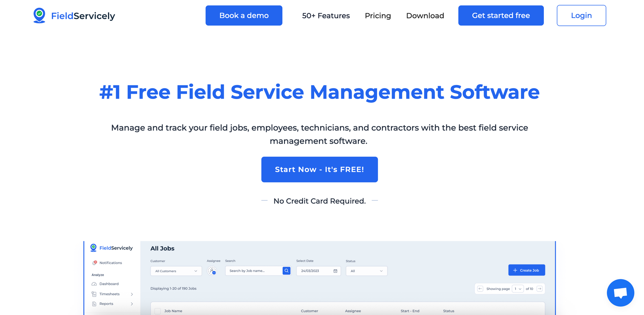The height and width of the screenshot is (315, 644).
Task: Click the Login button
Action: 581,15
